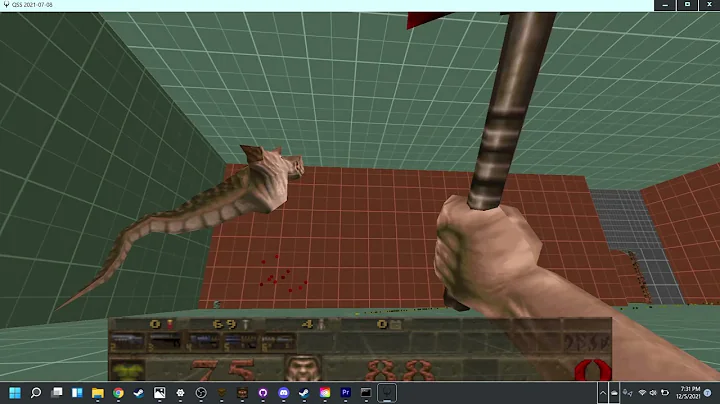Open the GitHub Desktop taskbar icon
Image resolution: width=720 pixels, height=404 pixels.
[263, 393]
